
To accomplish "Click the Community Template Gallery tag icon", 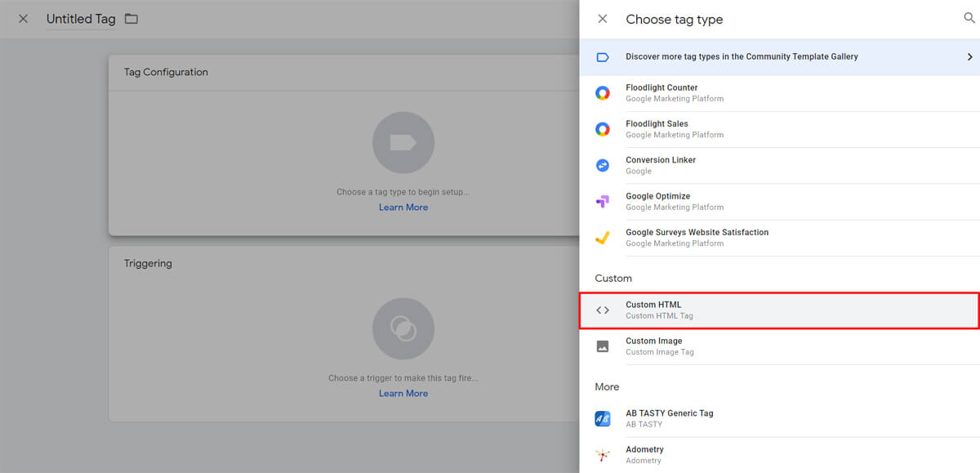I will click(x=603, y=57).
